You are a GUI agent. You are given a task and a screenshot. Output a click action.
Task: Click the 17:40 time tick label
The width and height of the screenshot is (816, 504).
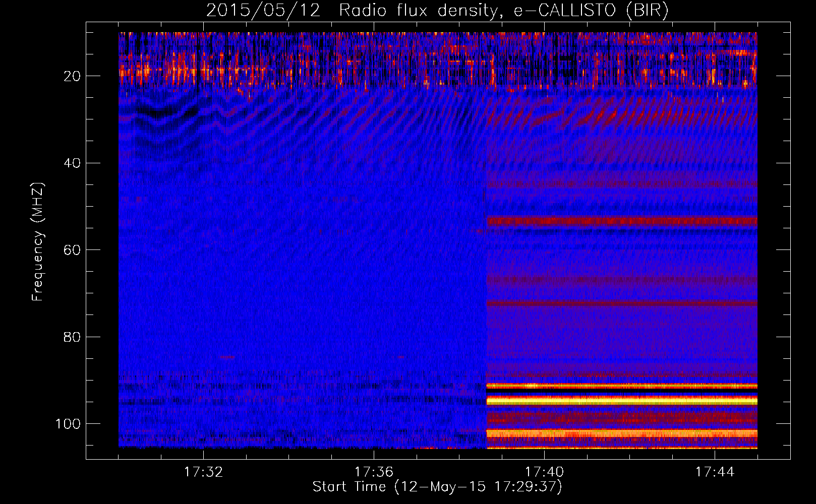(x=544, y=472)
